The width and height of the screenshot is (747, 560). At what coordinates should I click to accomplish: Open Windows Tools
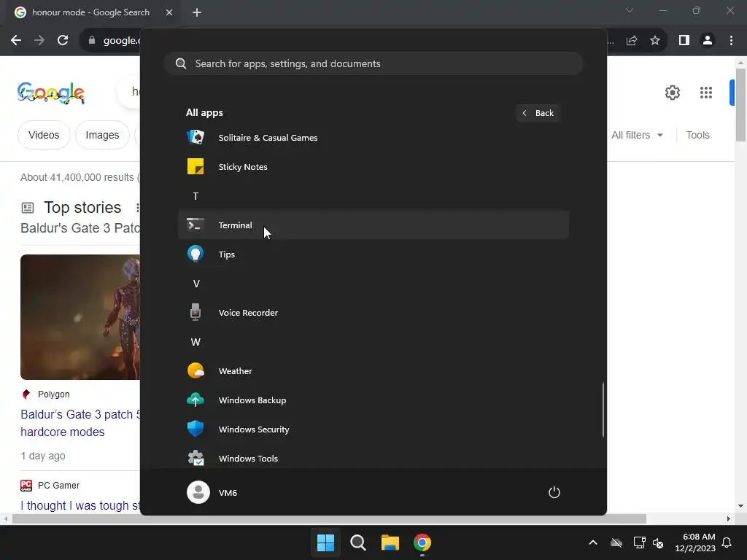[x=373, y=458]
